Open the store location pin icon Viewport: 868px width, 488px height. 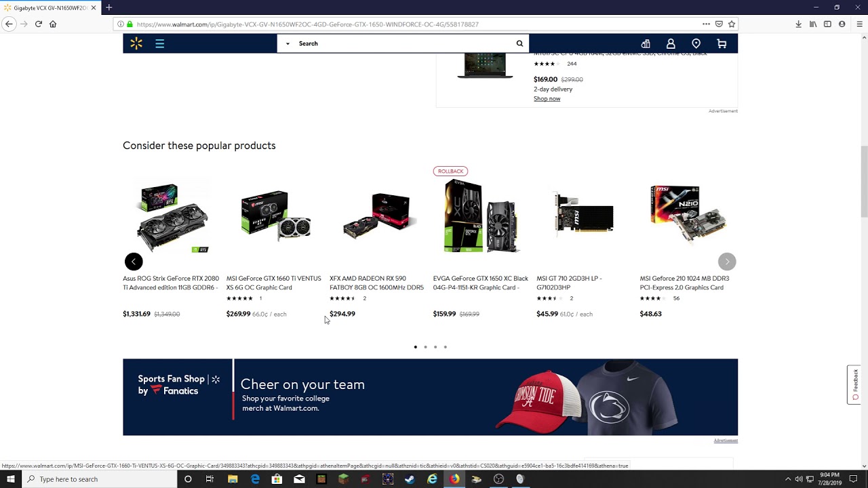point(696,44)
